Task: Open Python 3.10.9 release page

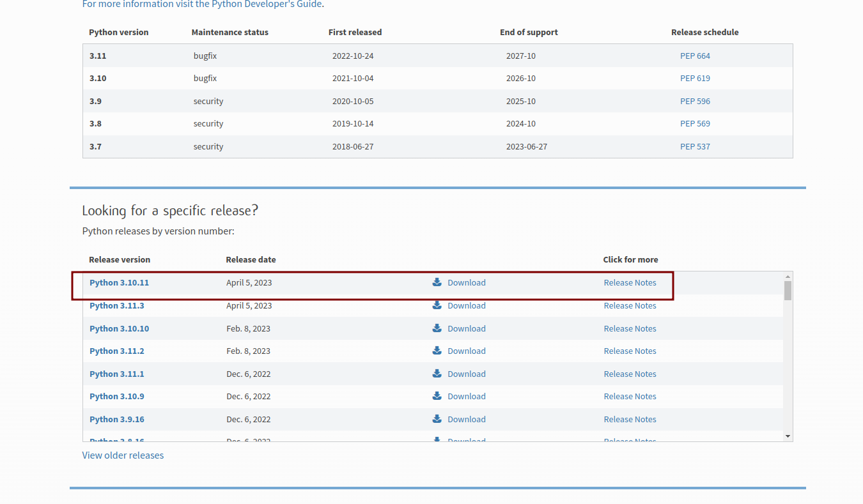Action: (117, 396)
